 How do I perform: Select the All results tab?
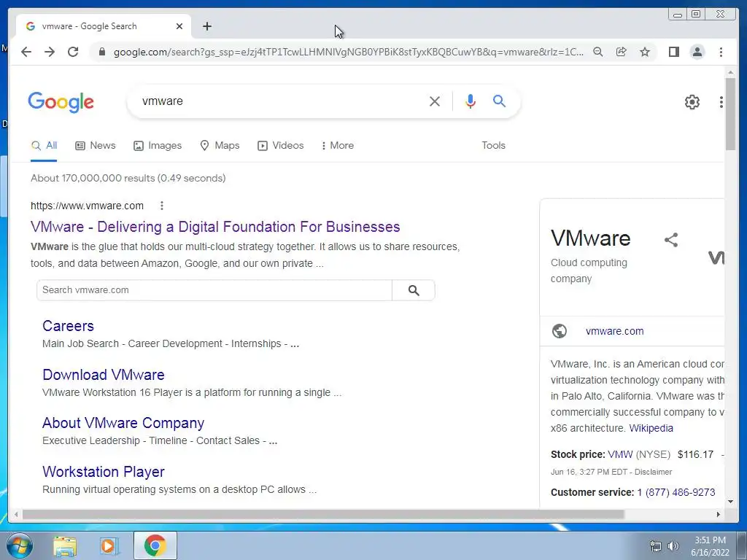point(44,146)
